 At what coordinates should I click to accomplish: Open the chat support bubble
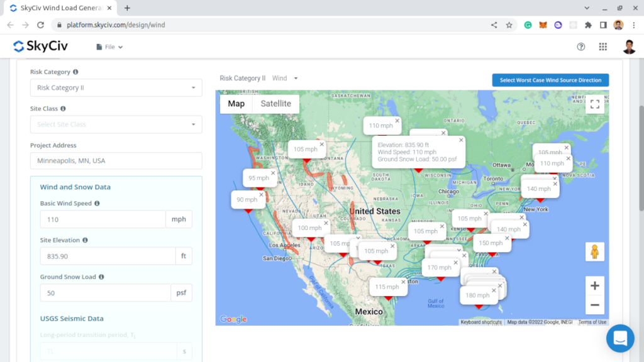(620, 338)
